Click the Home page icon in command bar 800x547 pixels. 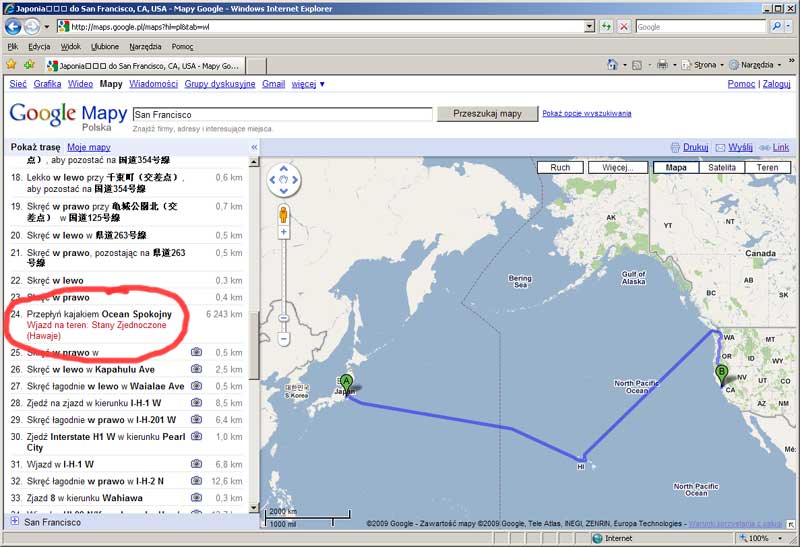click(x=612, y=65)
